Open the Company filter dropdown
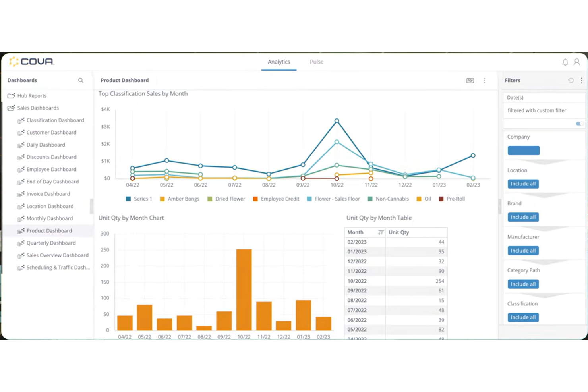Viewport: 588px width, 392px height. pyautogui.click(x=524, y=151)
